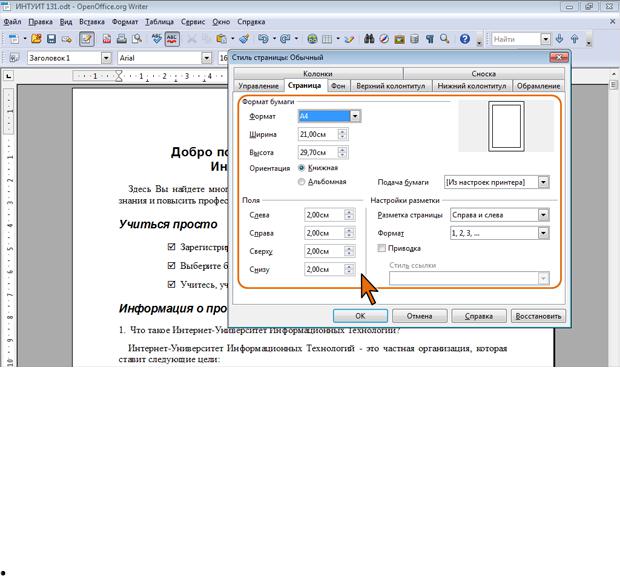Screen dimensions: 620x580
Task: Enable the Приводка checkbox
Action: (x=382, y=248)
